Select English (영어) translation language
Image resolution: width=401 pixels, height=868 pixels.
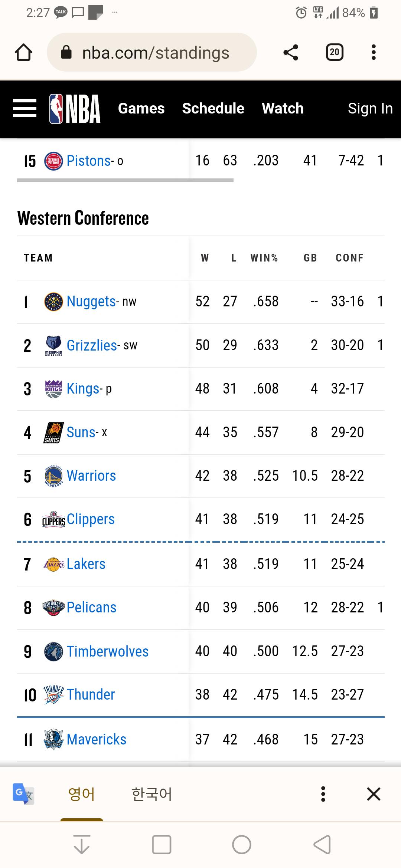(82, 794)
